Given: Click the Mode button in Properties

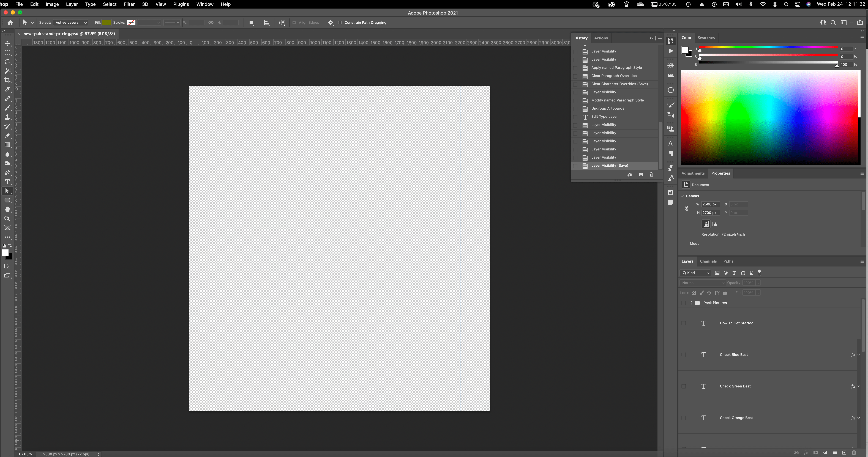Looking at the screenshot, I should (694, 243).
